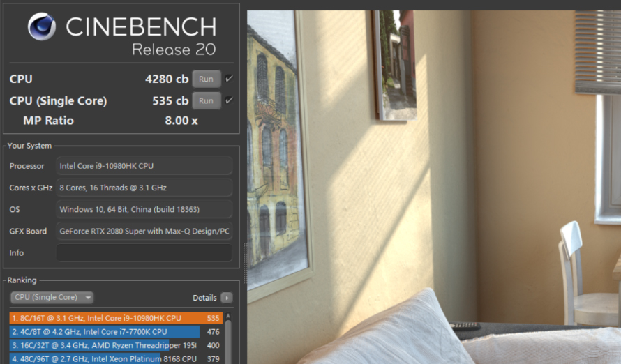Select ranking row 3 AMD Ryzen Threadripper
Screen dimensions: 621x364
pos(116,345)
